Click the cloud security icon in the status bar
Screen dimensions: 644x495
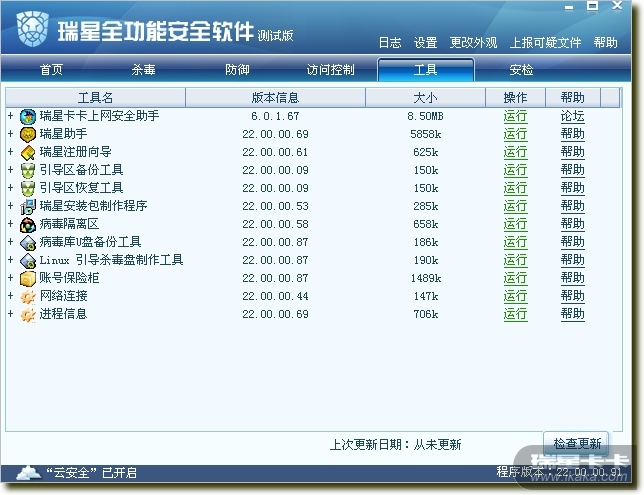click(28, 472)
